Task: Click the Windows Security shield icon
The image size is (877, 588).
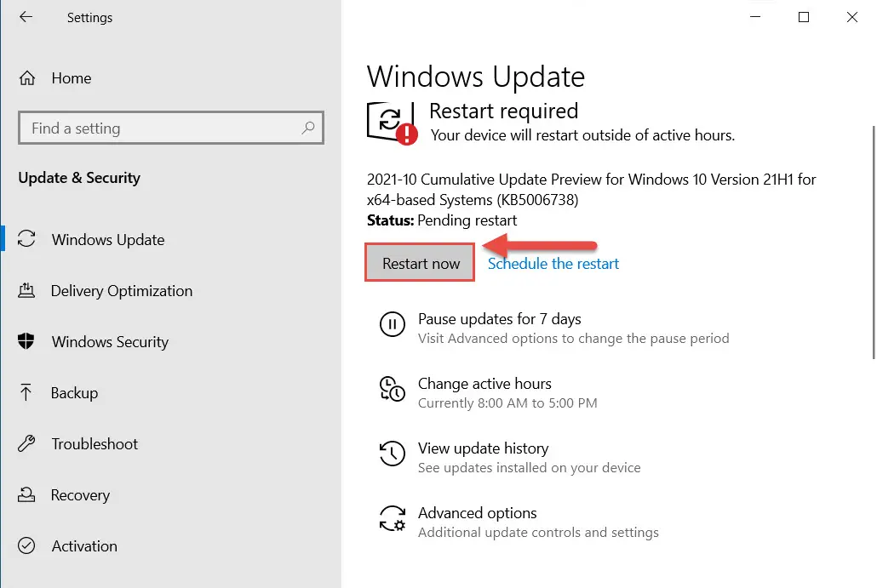Action: point(26,341)
